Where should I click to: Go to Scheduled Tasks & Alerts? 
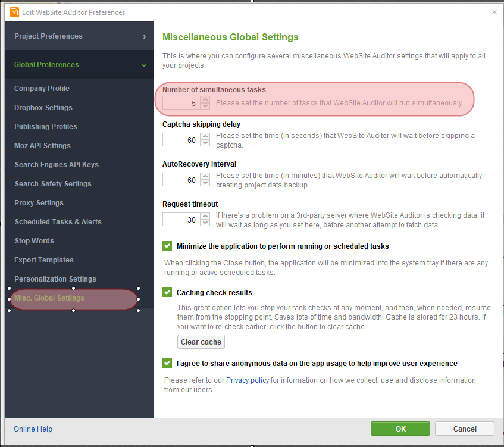(58, 222)
